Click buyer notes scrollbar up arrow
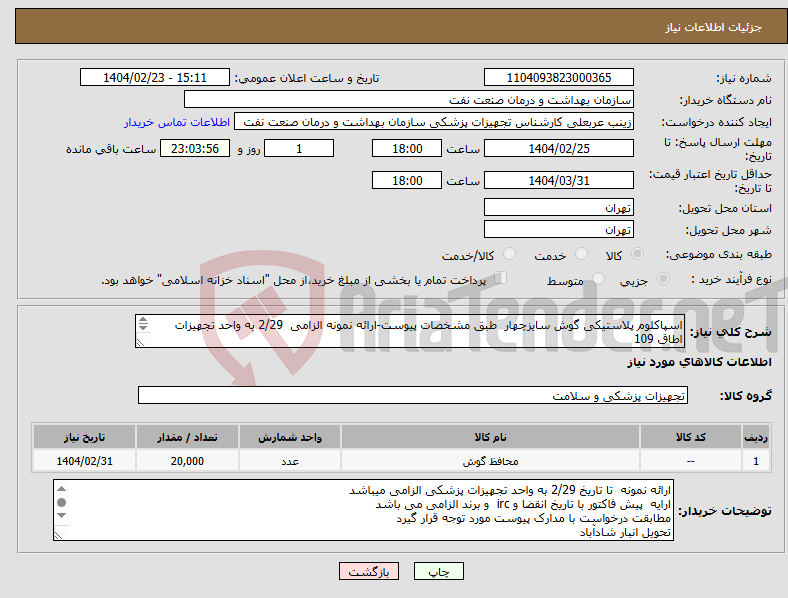Screen dimensions: 788x598 [x=61, y=488]
